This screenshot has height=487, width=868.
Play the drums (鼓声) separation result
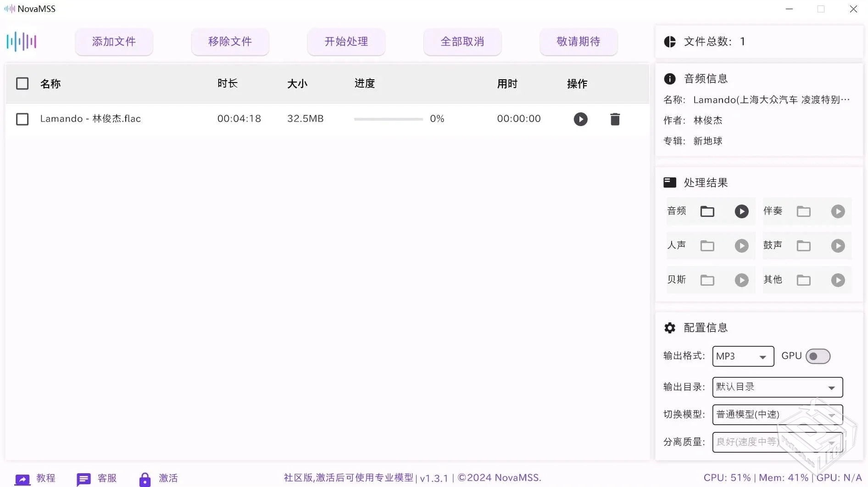pyautogui.click(x=838, y=245)
